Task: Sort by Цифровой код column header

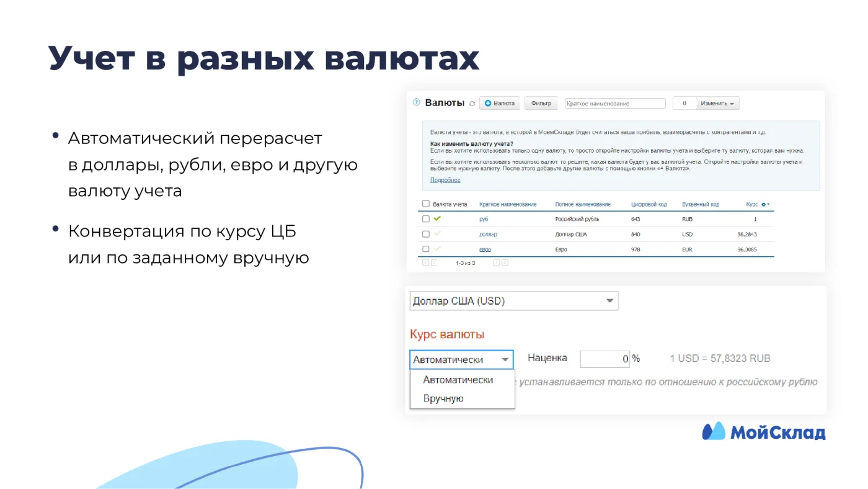Action: click(649, 204)
